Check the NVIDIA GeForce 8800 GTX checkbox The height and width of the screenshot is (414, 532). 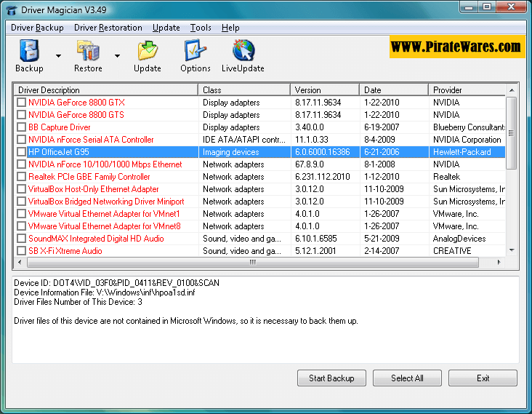coord(21,102)
